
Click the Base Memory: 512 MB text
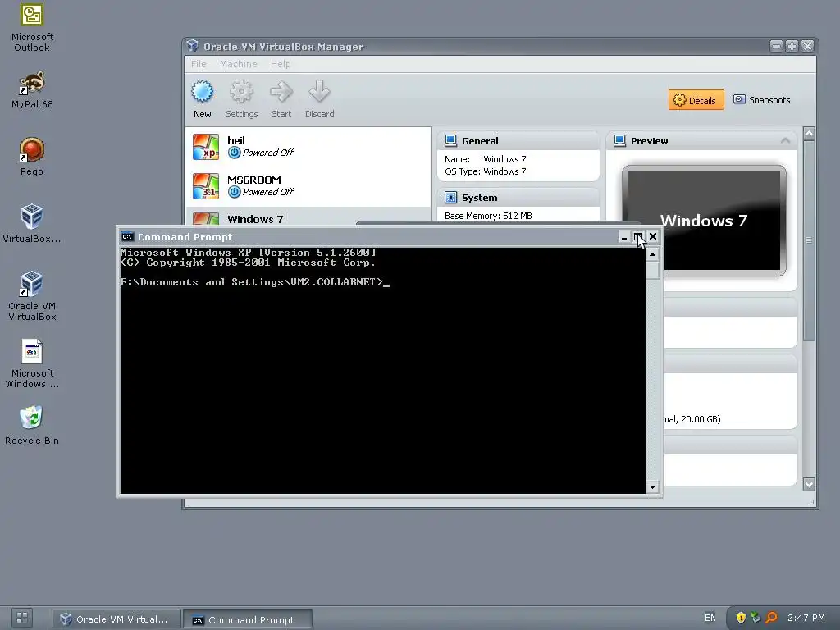[x=488, y=216]
